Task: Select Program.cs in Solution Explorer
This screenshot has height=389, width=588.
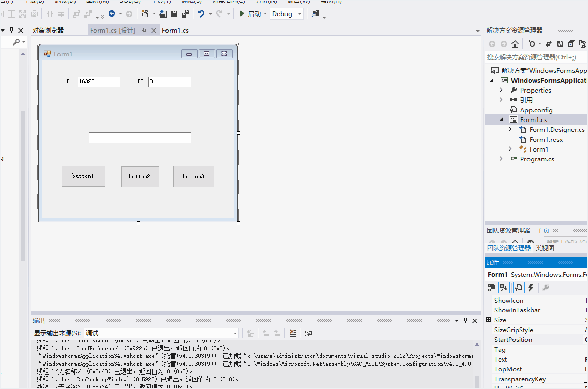Action: pyautogui.click(x=537, y=159)
